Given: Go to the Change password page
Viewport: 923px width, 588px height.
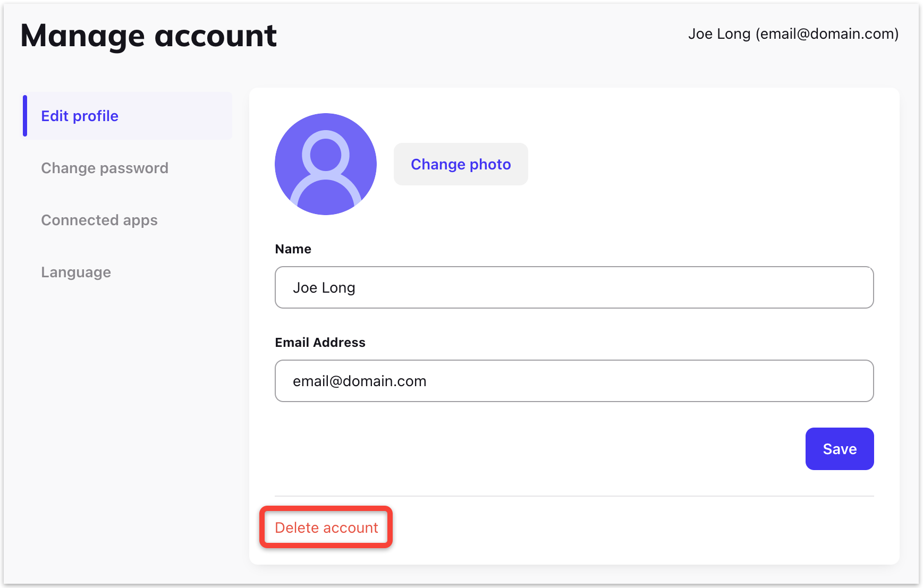Looking at the screenshot, I should click(x=105, y=168).
